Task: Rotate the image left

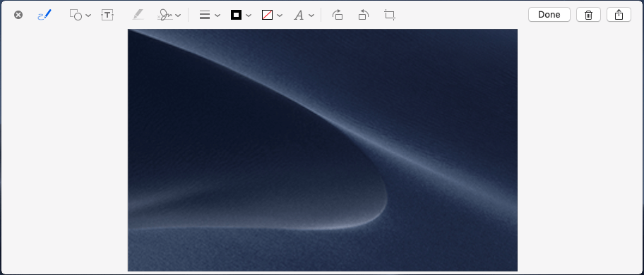Action: pyautogui.click(x=364, y=16)
